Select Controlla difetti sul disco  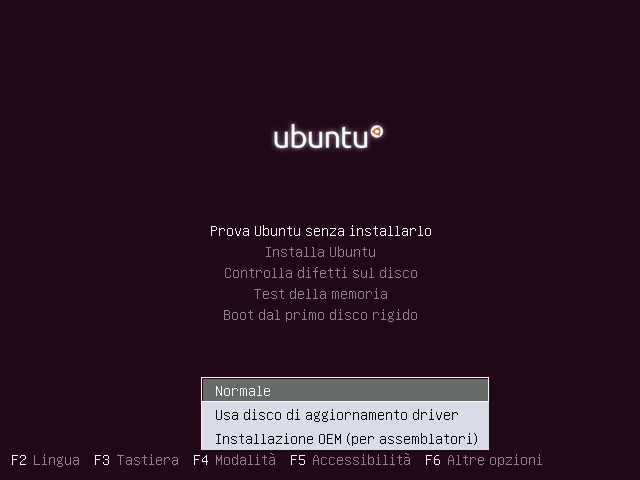(x=320, y=273)
